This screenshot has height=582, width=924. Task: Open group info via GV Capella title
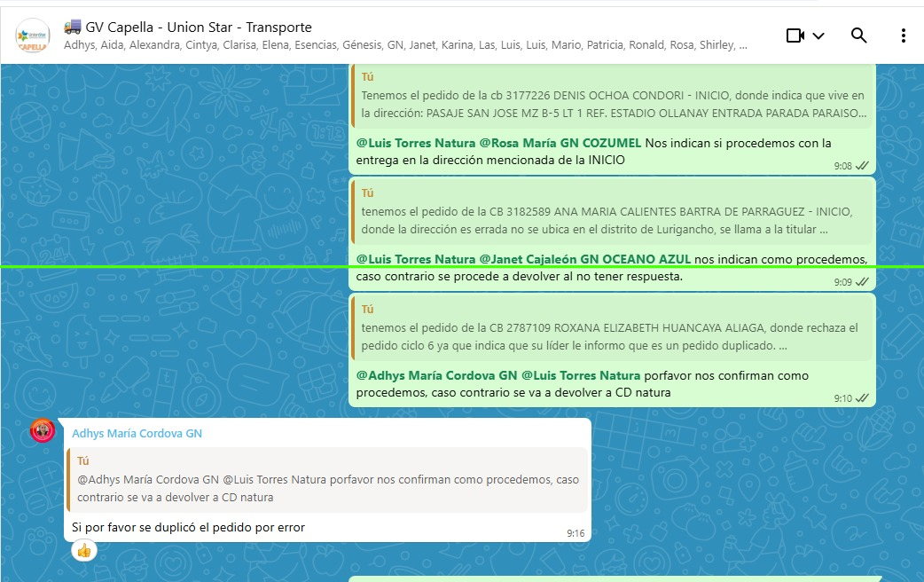[x=188, y=28]
